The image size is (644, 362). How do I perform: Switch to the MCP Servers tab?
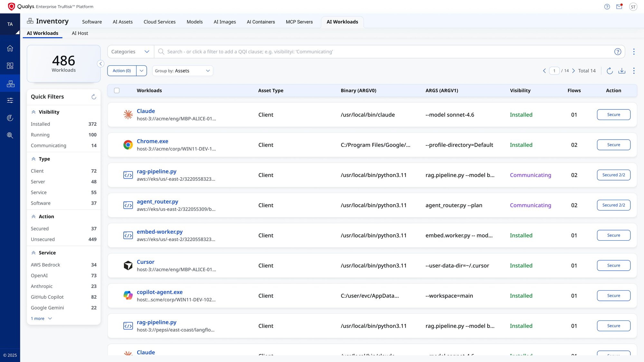[299, 22]
